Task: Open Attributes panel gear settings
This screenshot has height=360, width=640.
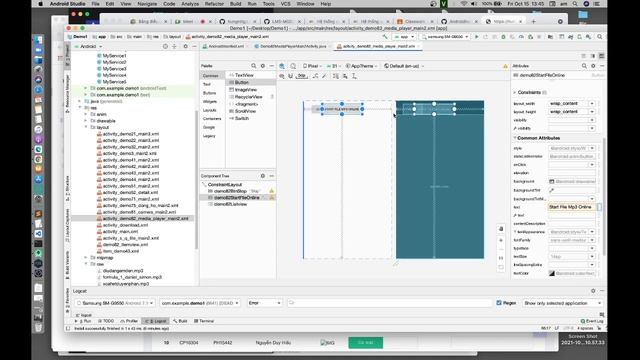Action: [x=593, y=66]
